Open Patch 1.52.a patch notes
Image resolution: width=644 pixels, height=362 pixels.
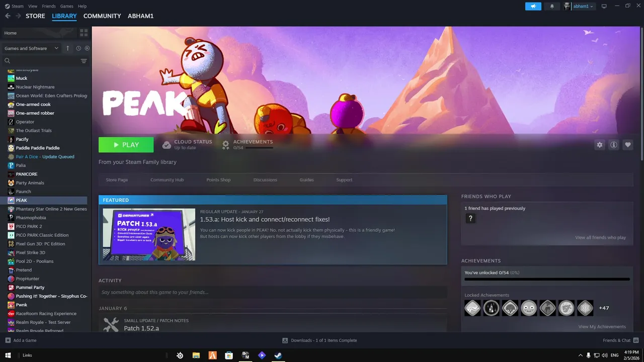pos(141,328)
